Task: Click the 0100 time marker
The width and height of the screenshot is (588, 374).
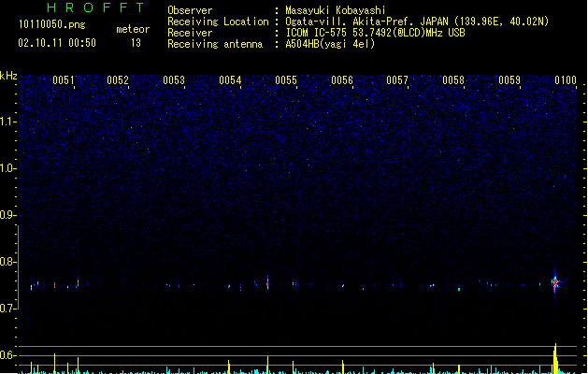Action: 566,80
